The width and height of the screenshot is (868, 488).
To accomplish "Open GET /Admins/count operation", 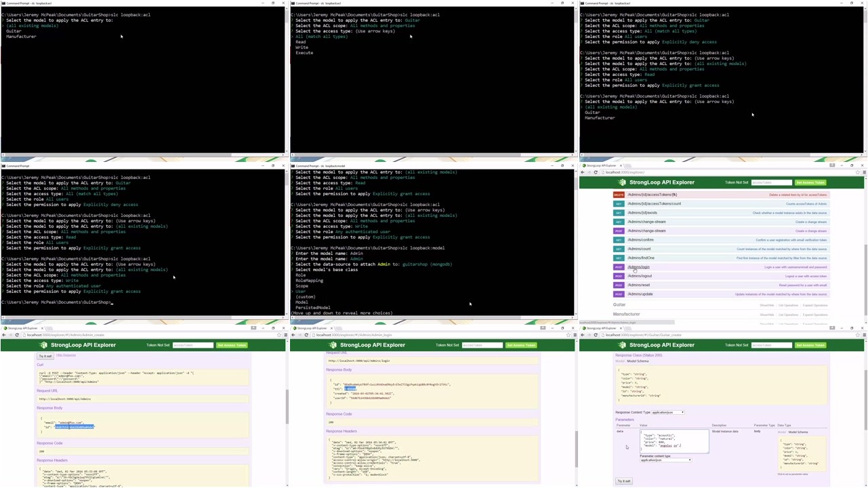I will (x=639, y=249).
